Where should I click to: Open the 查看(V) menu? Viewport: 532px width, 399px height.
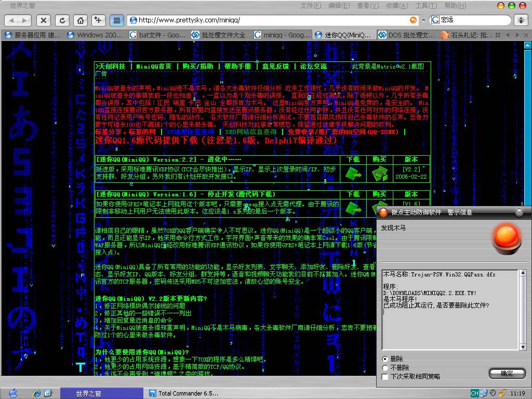368,5
